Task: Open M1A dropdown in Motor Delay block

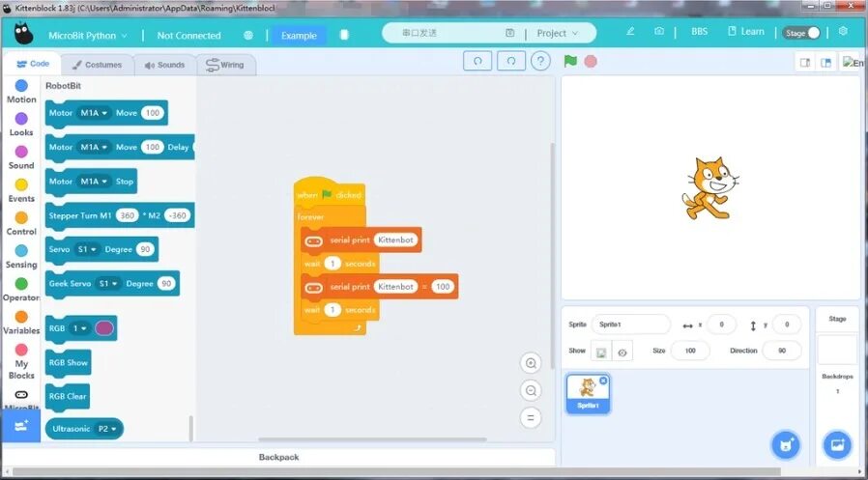Action: 94,147
